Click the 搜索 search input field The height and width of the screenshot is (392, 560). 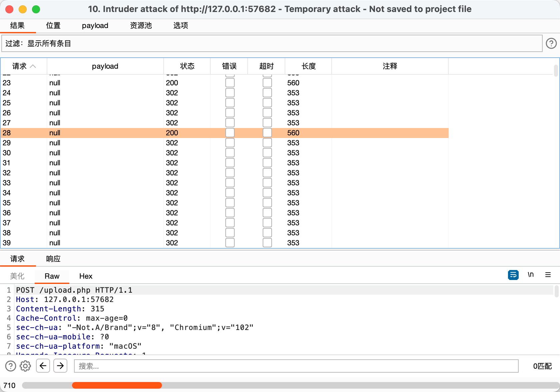[x=296, y=366]
